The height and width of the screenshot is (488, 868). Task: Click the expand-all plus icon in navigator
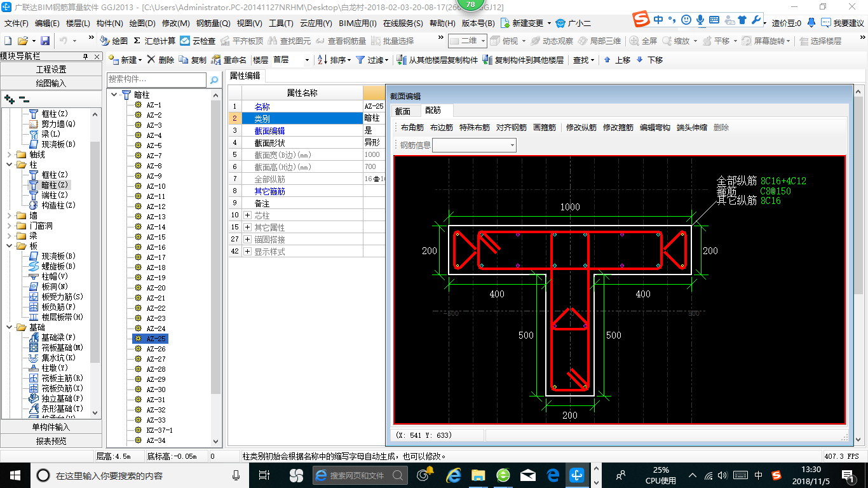click(10, 99)
